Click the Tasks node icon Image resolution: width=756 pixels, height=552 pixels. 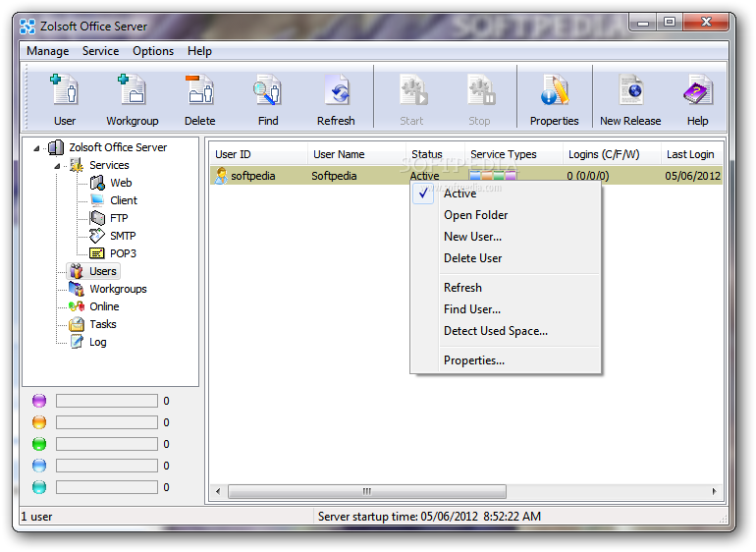[x=77, y=324]
